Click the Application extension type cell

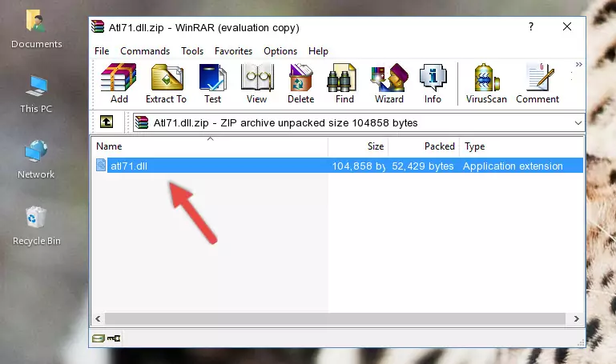(513, 166)
